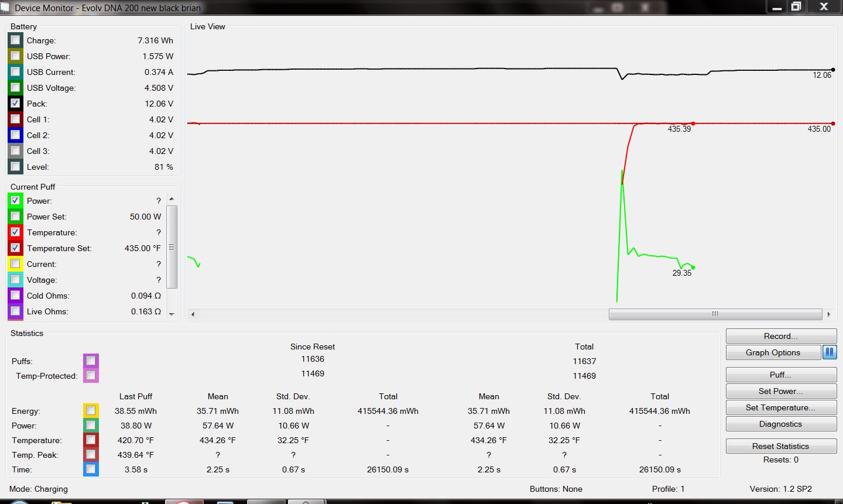843x504 pixels.
Task: Click the pause icon beside Graph Options
Action: pos(829,352)
